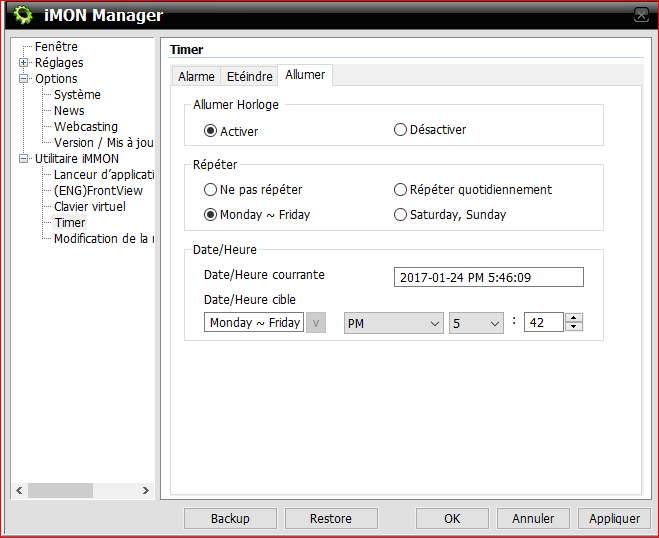Collapse the Options tree node
The height and width of the screenshot is (538, 659).
click(24, 79)
